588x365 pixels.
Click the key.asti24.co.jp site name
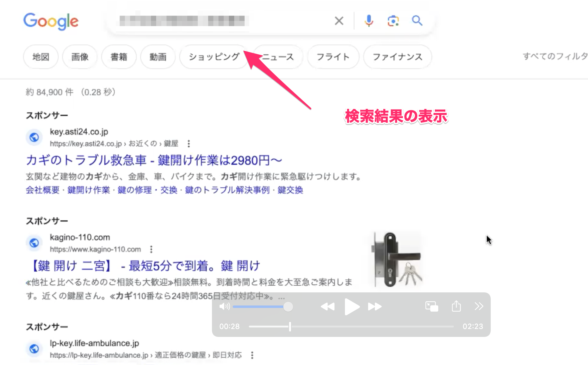click(79, 132)
